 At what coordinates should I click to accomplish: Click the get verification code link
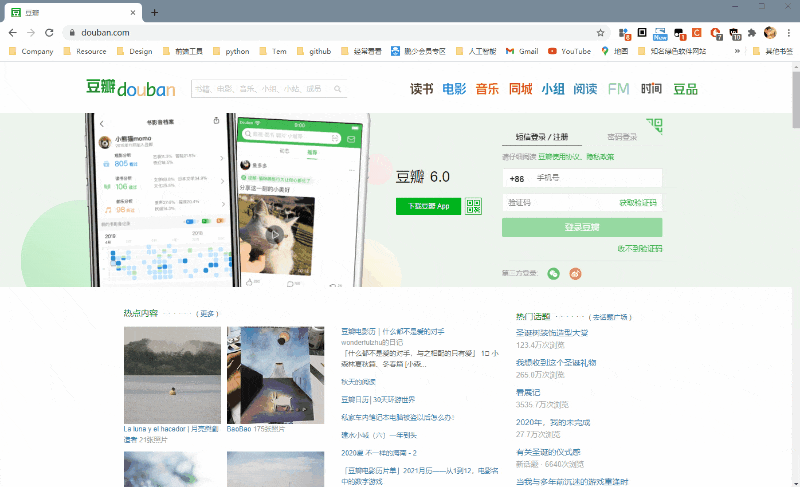[638, 202]
